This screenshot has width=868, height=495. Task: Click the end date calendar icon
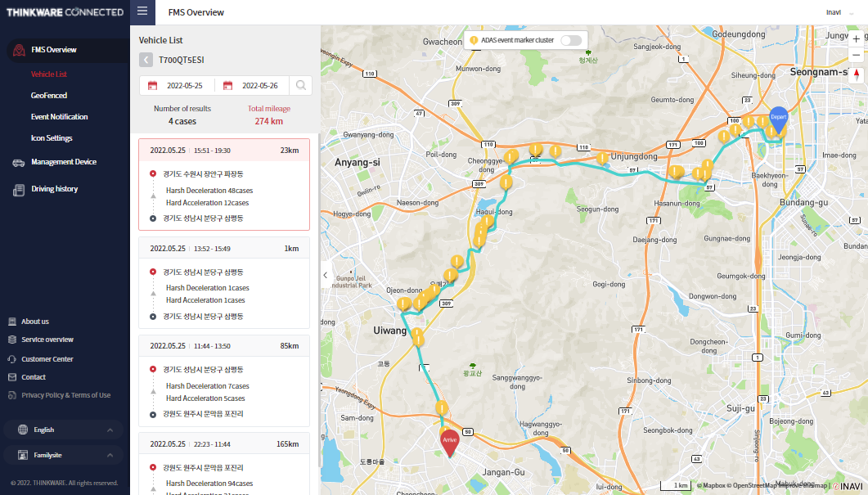[x=227, y=85]
